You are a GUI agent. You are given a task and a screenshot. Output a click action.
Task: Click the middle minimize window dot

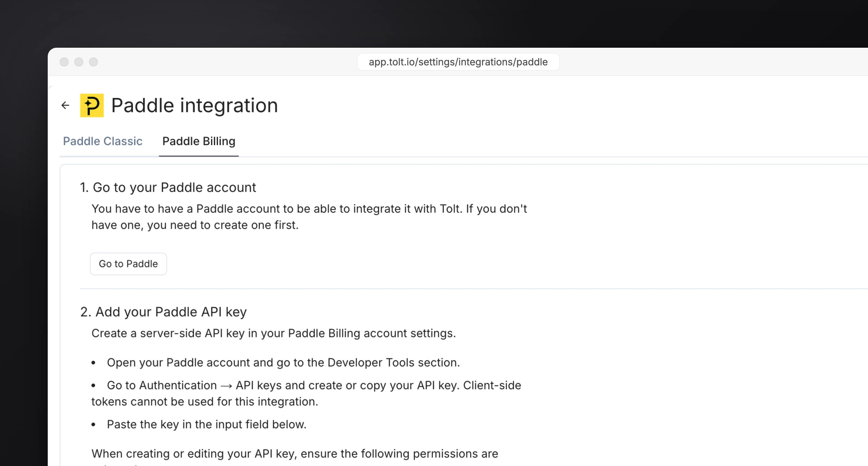pyautogui.click(x=79, y=62)
